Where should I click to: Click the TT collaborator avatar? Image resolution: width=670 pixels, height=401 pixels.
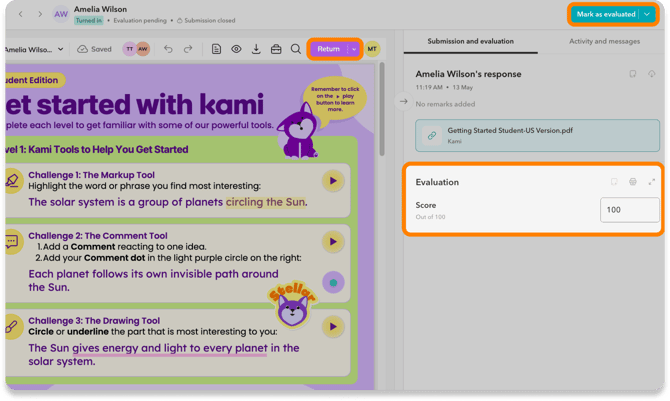pos(129,49)
